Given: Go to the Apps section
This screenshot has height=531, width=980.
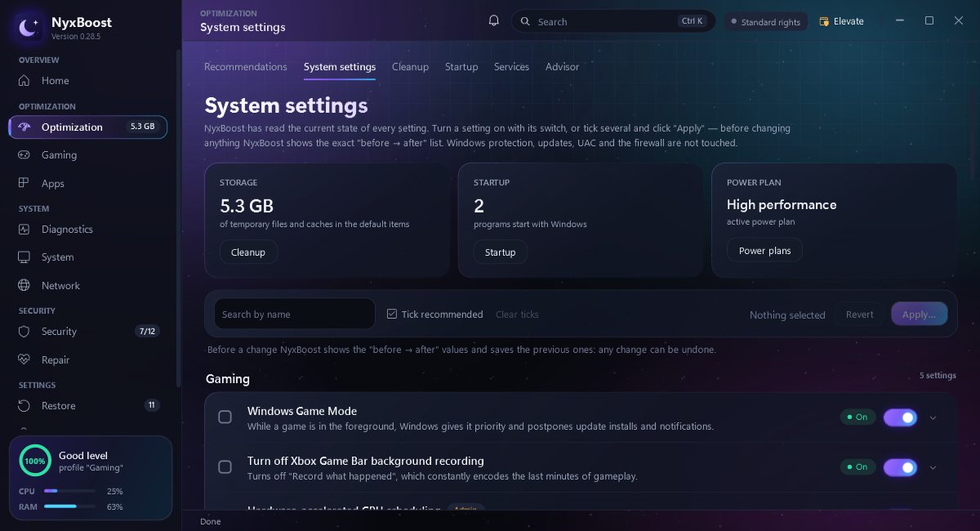Looking at the screenshot, I should pos(88,184).
